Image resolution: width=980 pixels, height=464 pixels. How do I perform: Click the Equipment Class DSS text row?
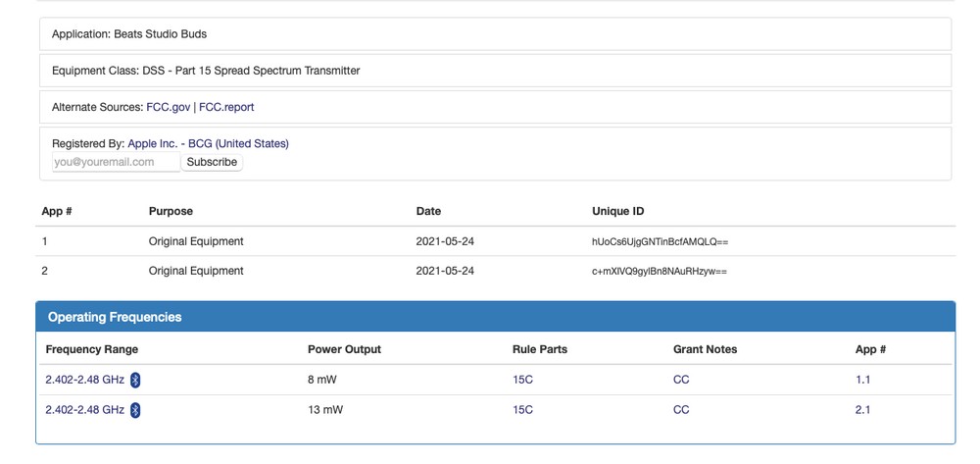coord(496,71)
